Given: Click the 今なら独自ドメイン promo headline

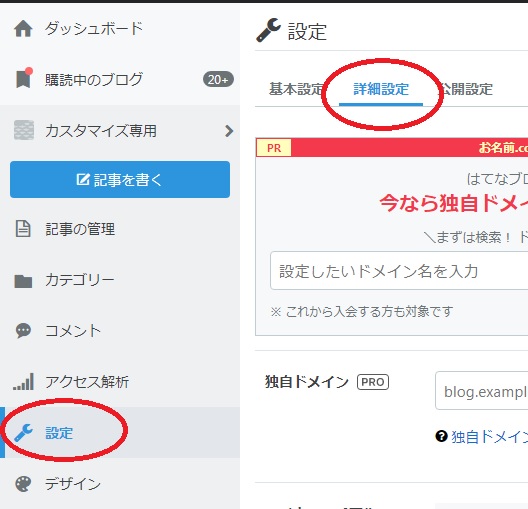Looking at the screenshot, I should coord(453,203).
